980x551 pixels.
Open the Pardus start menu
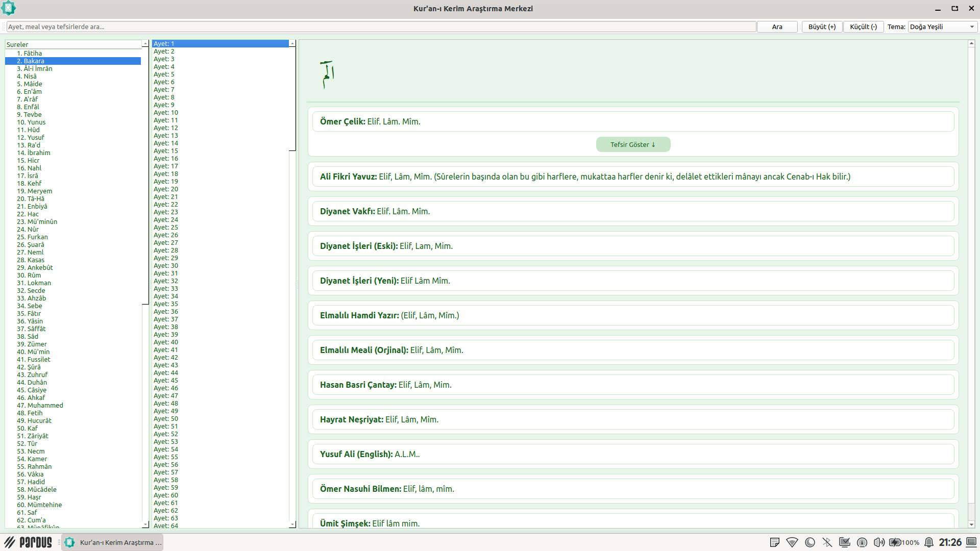tap(29, 542)
